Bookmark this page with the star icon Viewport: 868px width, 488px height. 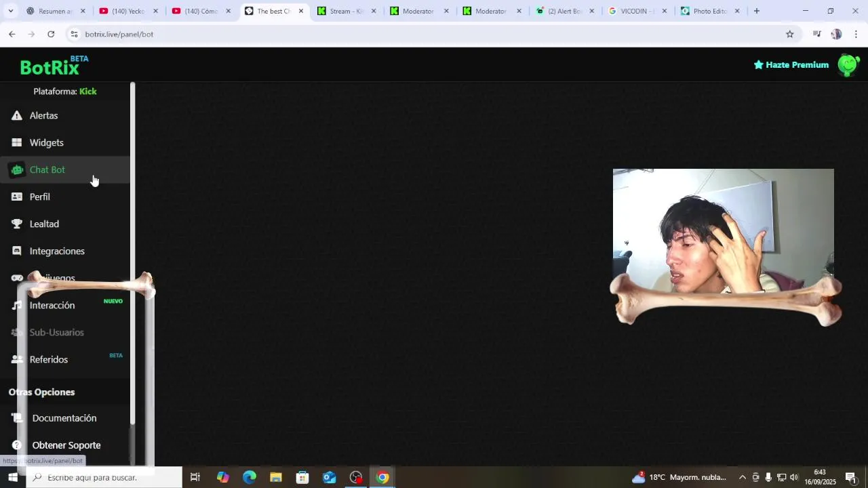pos(789,34)
